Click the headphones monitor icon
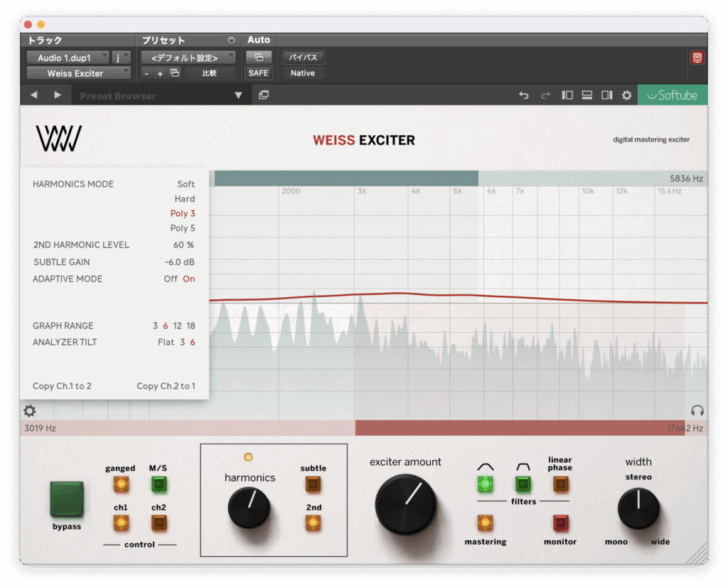This screenshot has width=728, height=588. pos(697,410)
